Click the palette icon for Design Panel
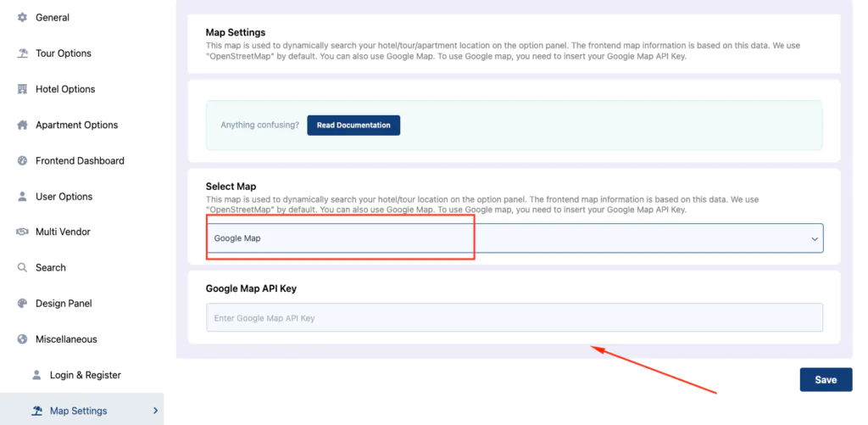The image size is (868, 425). tap(22, 304)
